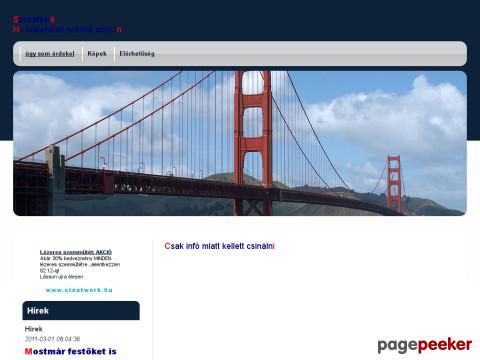Click the ad text about 30% discount

(x=80, y=264)
